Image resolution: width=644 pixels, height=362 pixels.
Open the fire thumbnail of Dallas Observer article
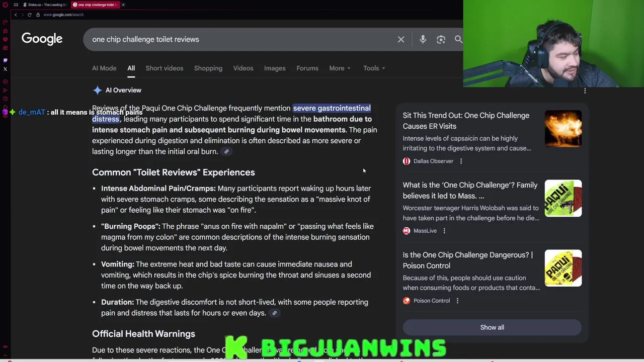(563, 129)
